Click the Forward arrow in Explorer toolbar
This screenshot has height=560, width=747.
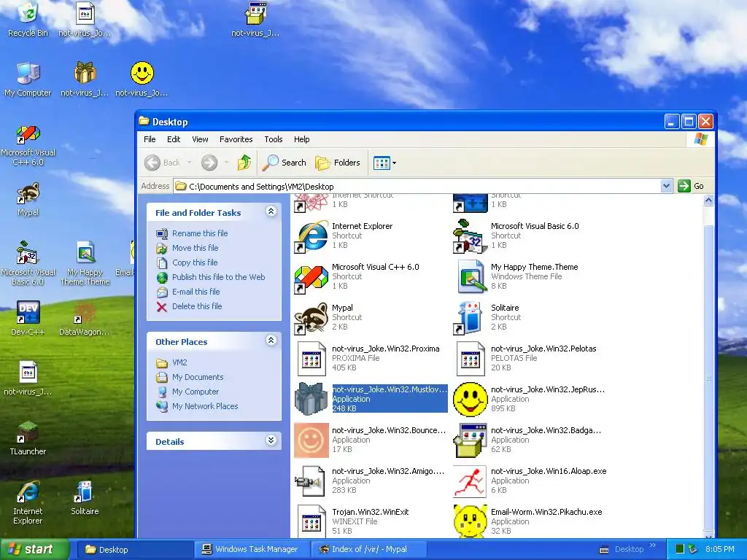209,163
